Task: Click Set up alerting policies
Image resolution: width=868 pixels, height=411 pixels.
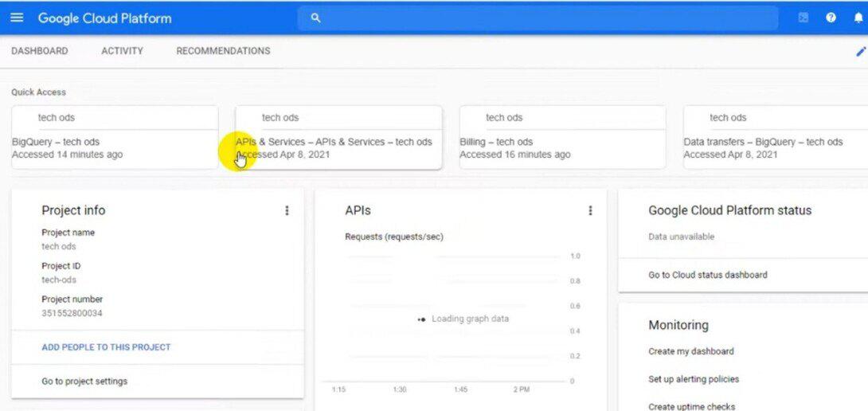Action: 694,379
